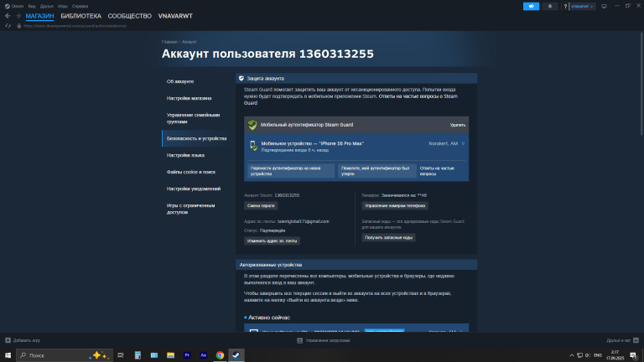
Task: Show hidden tray icons chevron
Action: pos(571,355)
